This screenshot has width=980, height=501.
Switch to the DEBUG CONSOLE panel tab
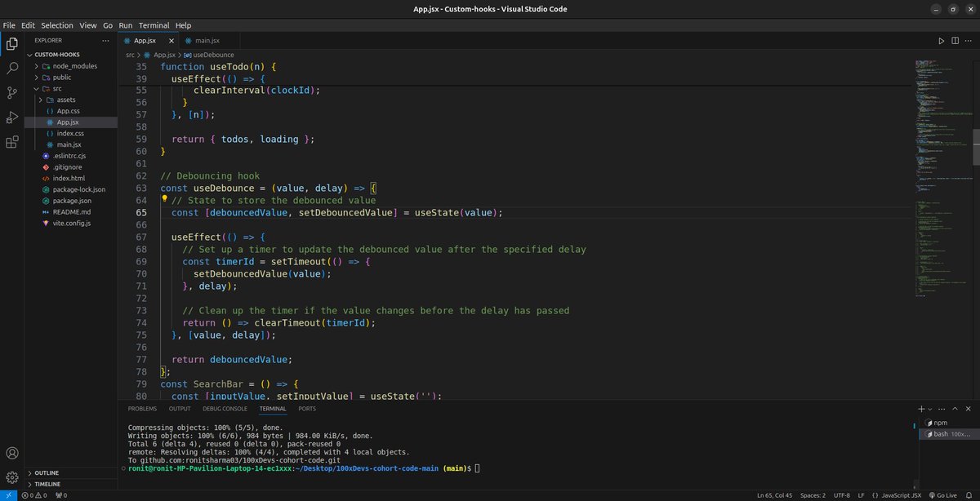pos(225,408)
